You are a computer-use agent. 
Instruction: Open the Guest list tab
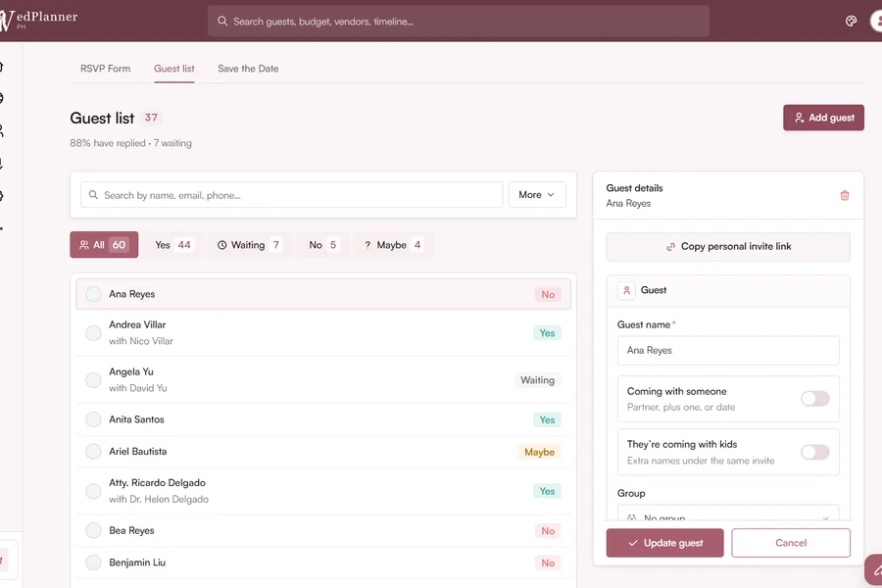(174, 69)
